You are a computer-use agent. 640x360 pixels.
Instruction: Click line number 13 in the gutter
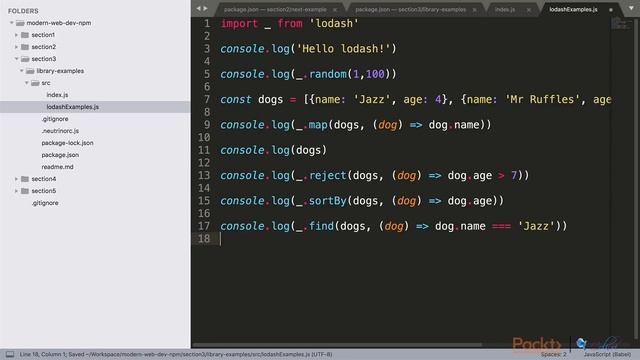click(204, 176)
